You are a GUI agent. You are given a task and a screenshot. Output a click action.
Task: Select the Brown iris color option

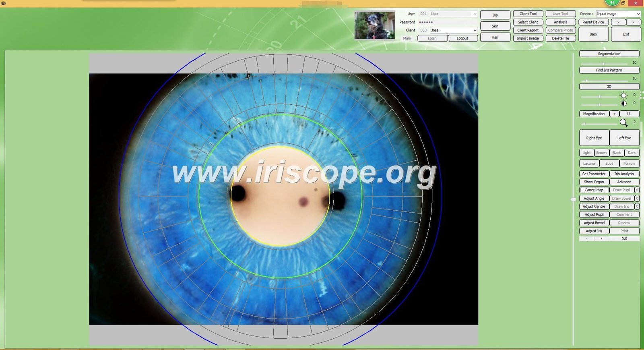(x=601, y=153)
